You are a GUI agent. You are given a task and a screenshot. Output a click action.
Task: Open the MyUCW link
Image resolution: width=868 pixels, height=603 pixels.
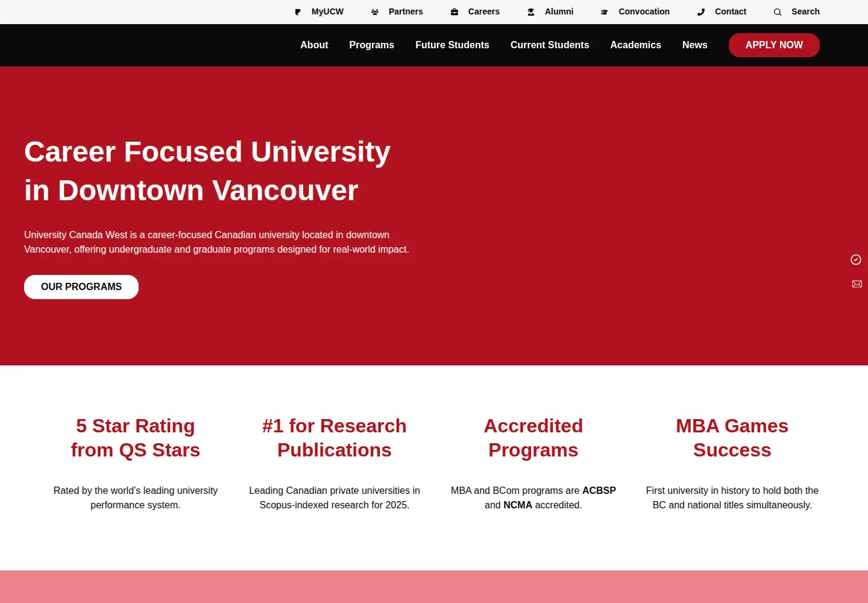[x=327, y=11]
